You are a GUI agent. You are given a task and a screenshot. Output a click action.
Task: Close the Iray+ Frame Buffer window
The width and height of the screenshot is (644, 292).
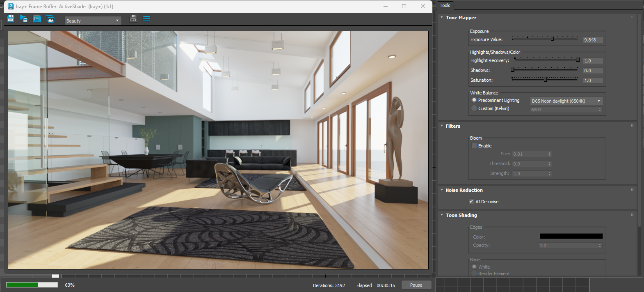pos(423,6)
